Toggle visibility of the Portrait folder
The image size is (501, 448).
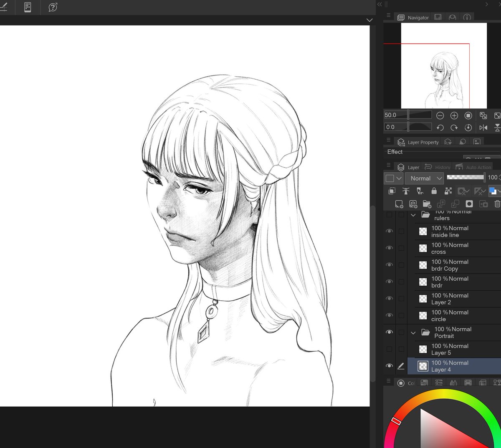[390, 332]
